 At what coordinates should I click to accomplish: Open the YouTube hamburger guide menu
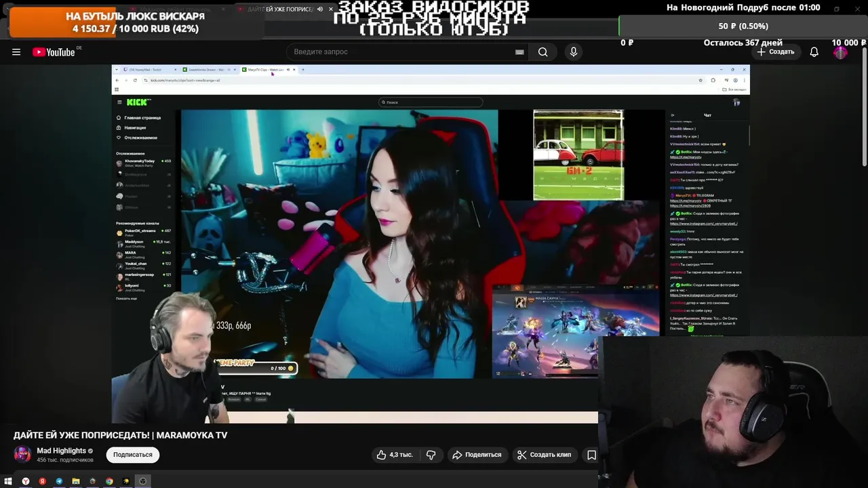click(16, 52)
